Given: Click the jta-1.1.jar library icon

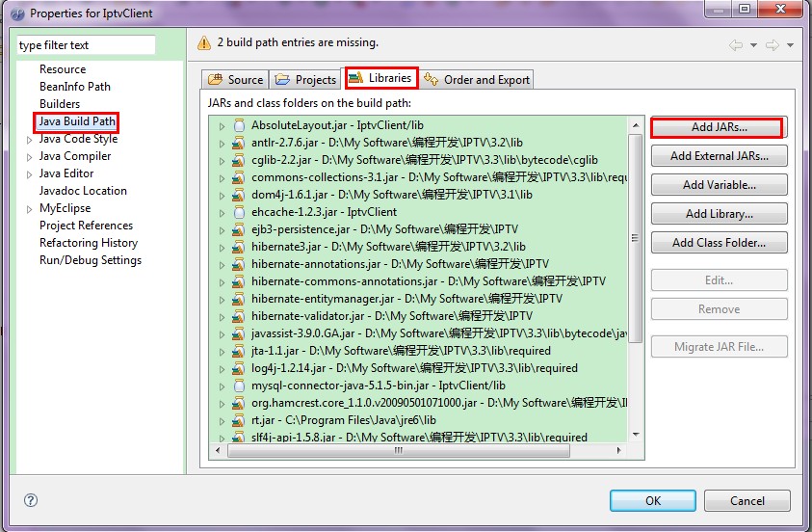Looking at the screenshot, I should pyautogui.click(x=239, y=351).
